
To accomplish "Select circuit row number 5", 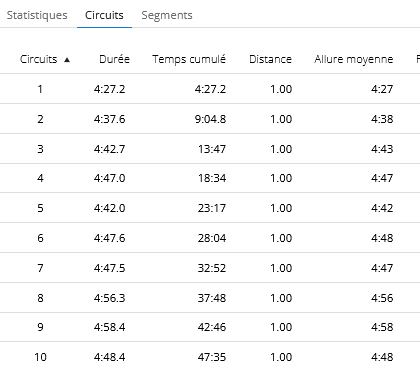I will (210, 208).
